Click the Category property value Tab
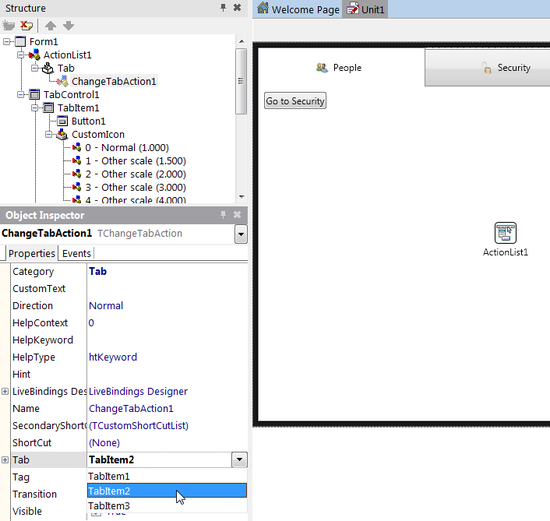Image resolution: width=550 pixels, height=521 pixels. (x=98, y=271)
